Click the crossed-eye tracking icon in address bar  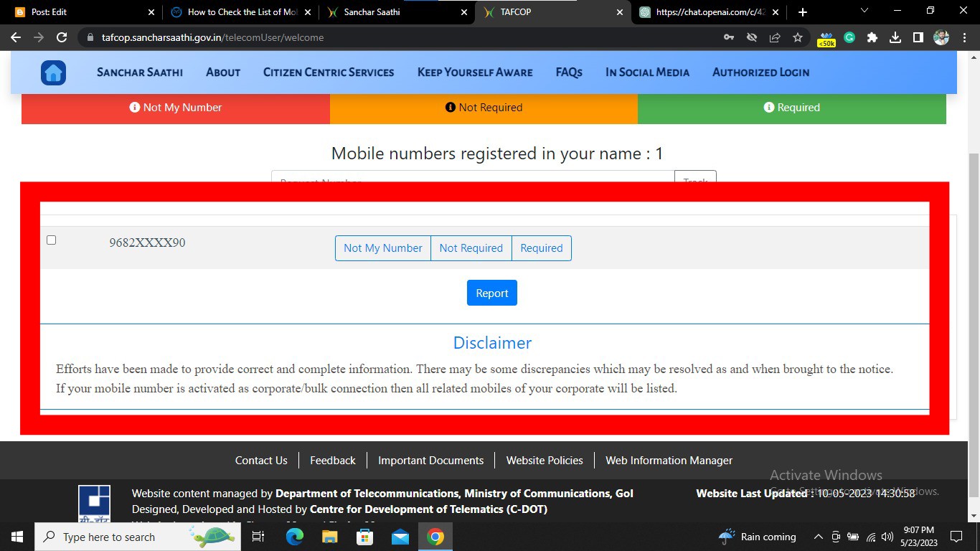[752, 37]
